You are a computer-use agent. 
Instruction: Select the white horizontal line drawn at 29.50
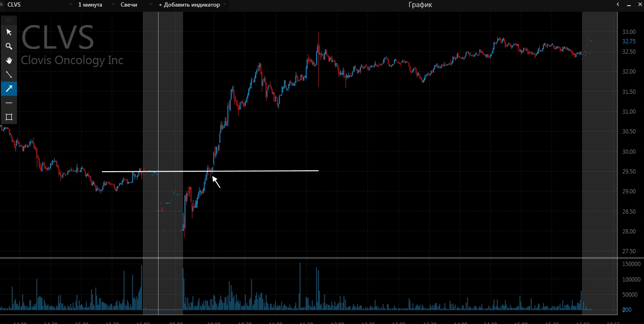coord(210,171)
